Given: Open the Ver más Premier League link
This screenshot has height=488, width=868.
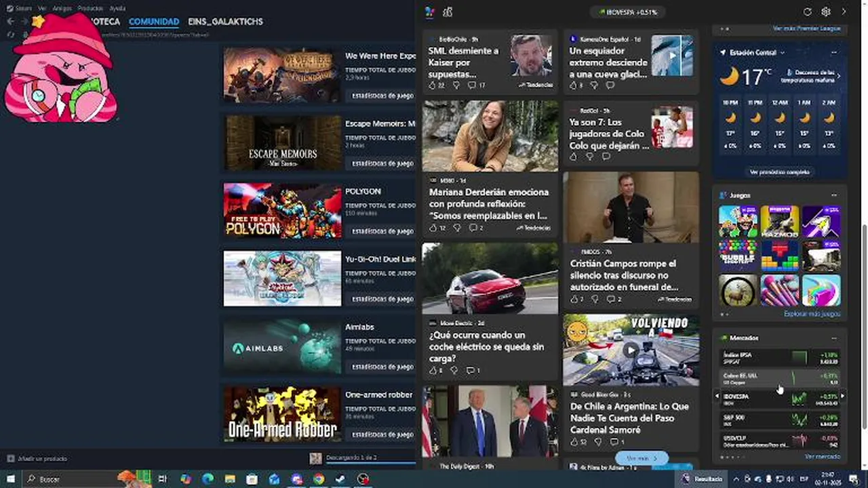Looking at the screenshot, I should [x=806, y=28].
